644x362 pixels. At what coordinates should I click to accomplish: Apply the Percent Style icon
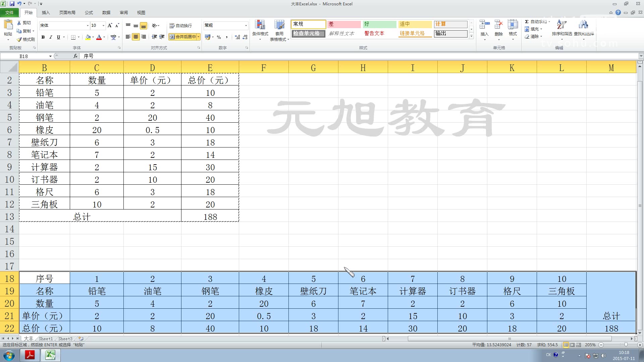[x=219, y=37]
